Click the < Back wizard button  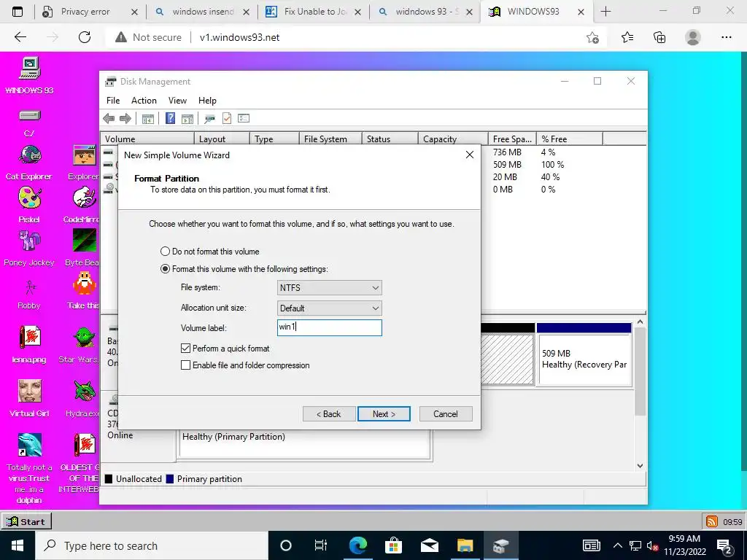pos(329,414)
